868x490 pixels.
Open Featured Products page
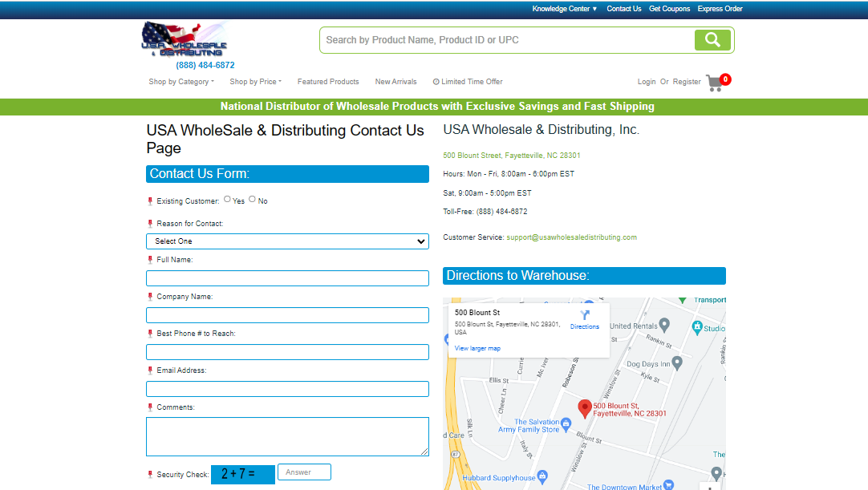click(x=328, y=82)
